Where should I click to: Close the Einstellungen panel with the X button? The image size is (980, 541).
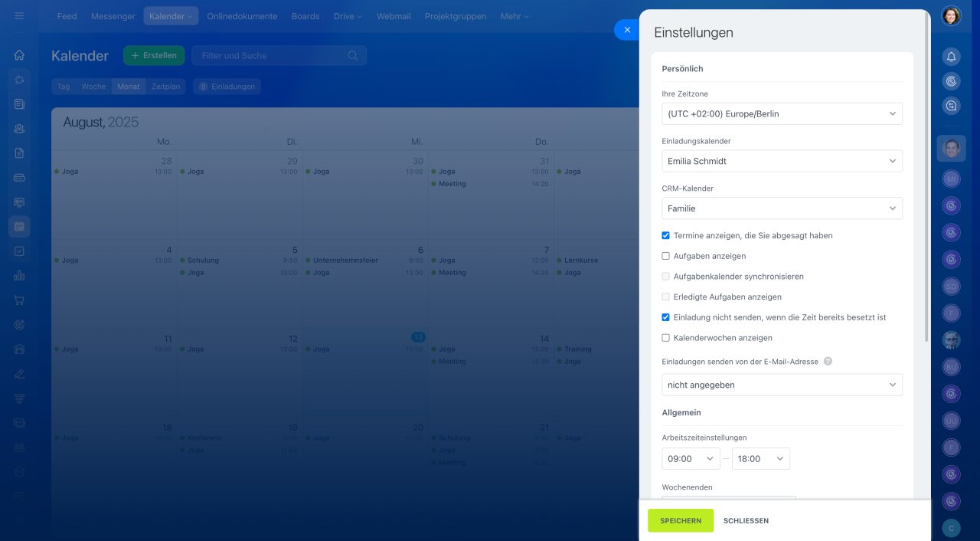pyautogui.click(x=627, y=30)
